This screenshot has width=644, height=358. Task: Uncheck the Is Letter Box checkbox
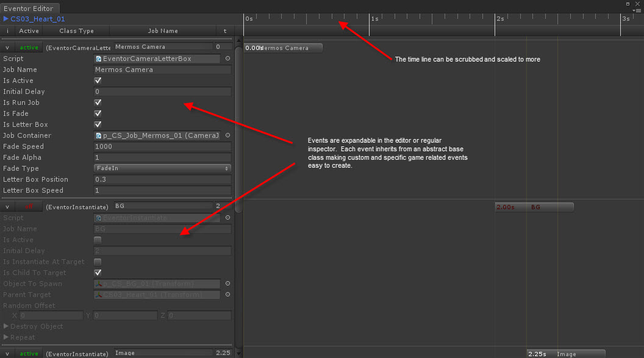(x=96, y=124)
